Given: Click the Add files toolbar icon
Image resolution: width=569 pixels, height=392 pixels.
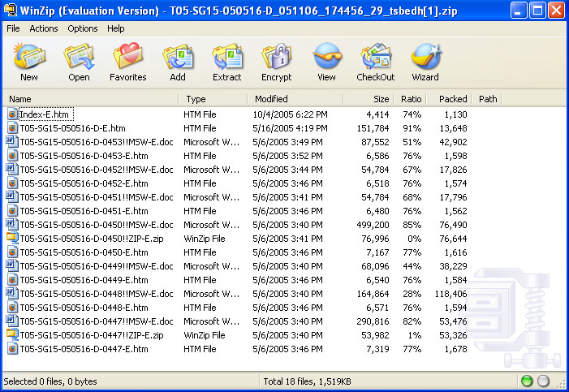Looking at the screenshot, I should coord(178,56).
